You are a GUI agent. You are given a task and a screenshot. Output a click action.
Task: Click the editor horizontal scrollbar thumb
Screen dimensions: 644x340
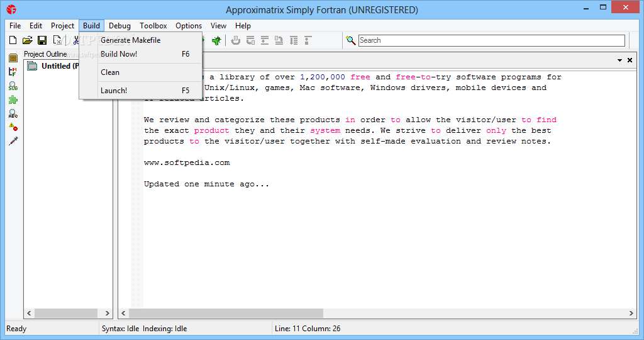226,314
